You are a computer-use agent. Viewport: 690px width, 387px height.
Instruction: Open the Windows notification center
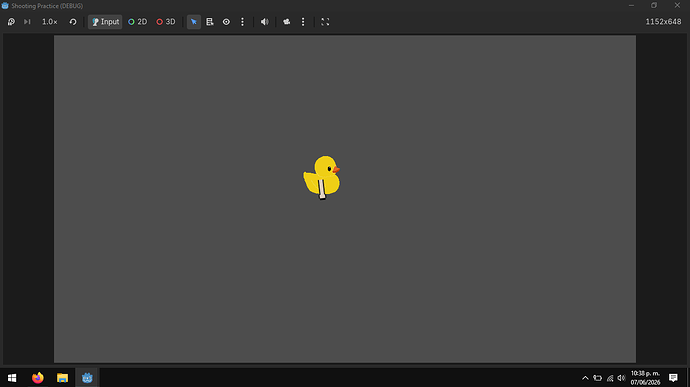(x=673, y=378)
